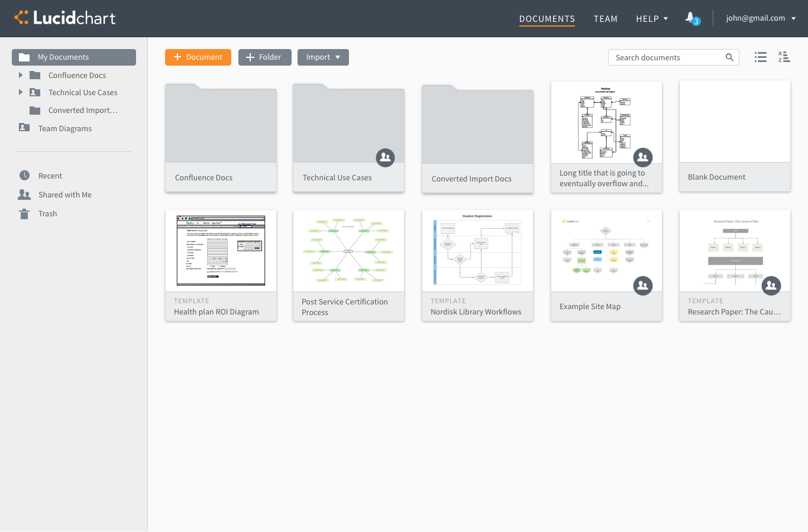
Task: Click the Confluence Docs sidebar folder icon
Action: tap(35, 75)
